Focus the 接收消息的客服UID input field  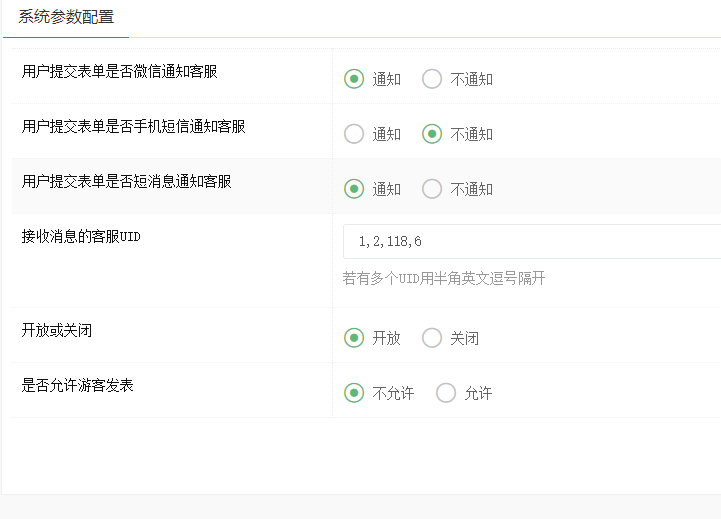530,242
